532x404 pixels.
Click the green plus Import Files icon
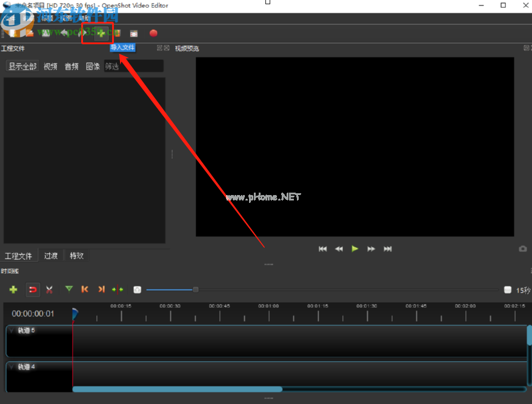click(x=101, y=33)
